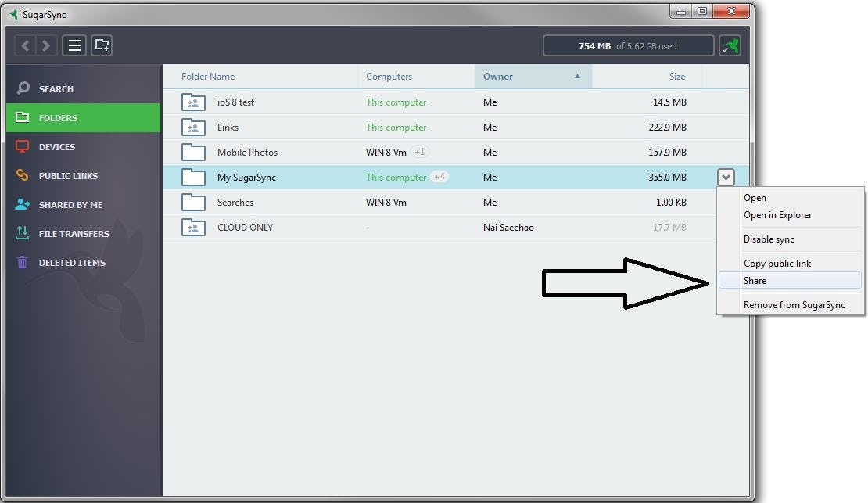Toggle the Owner column sort arrow

[577, 77]
